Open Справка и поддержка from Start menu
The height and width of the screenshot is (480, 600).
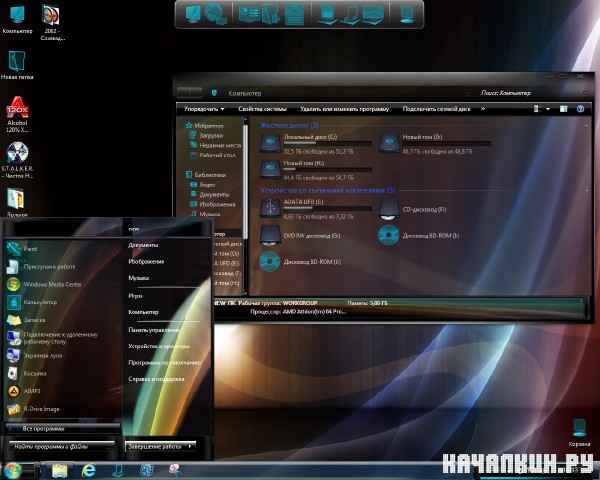click(x=156, y=379)
